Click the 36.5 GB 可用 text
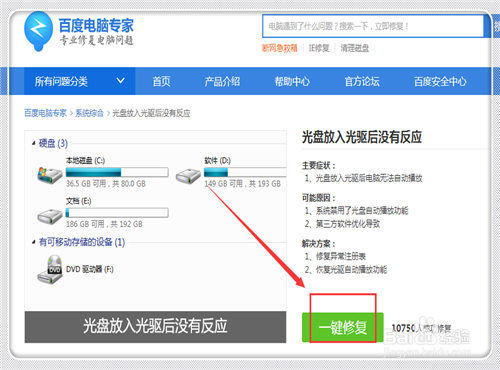 [86, 184]
